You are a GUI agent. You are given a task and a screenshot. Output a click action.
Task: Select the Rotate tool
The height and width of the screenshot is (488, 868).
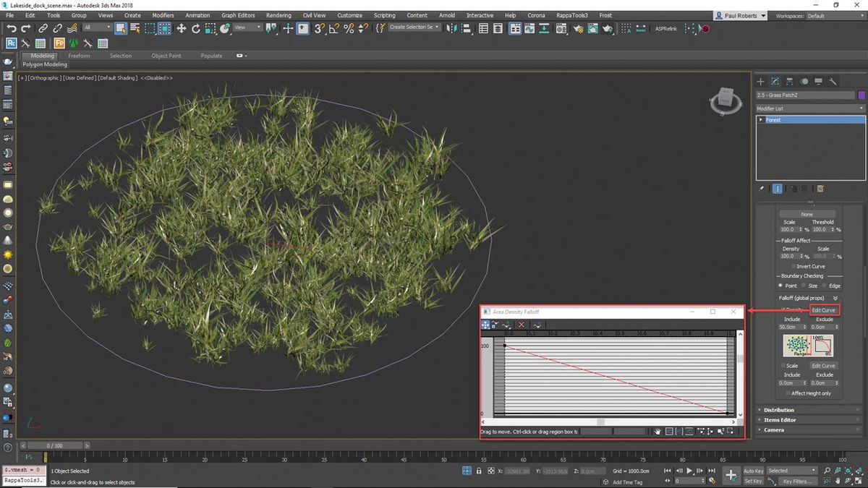point(195,28)
